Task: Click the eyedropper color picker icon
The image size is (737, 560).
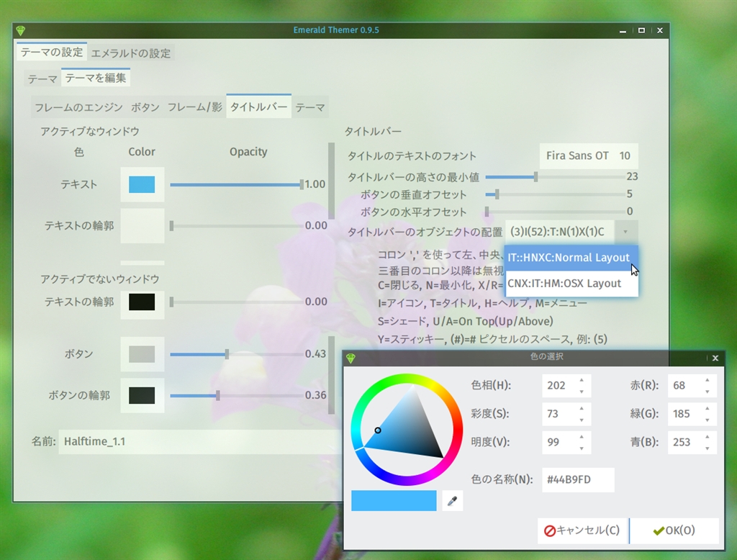Action: pos(452,501)
